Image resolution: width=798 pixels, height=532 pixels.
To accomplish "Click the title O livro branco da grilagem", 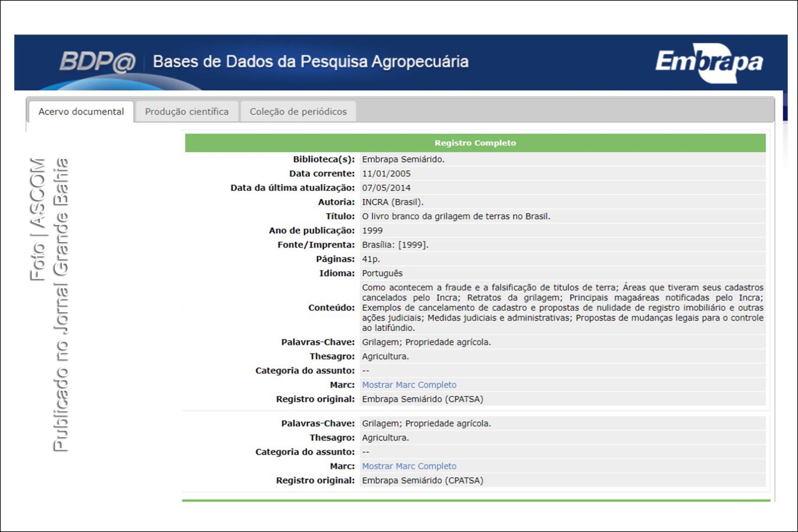I will pyautogui.click(x=456, y=216).
